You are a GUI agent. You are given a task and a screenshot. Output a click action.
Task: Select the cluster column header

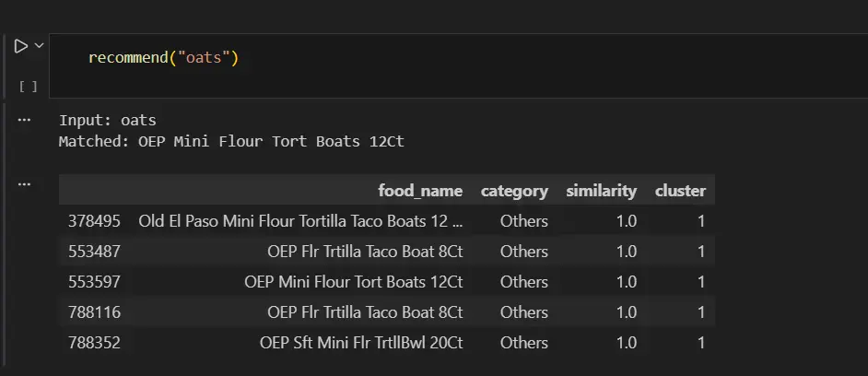[x=680, y=191]
